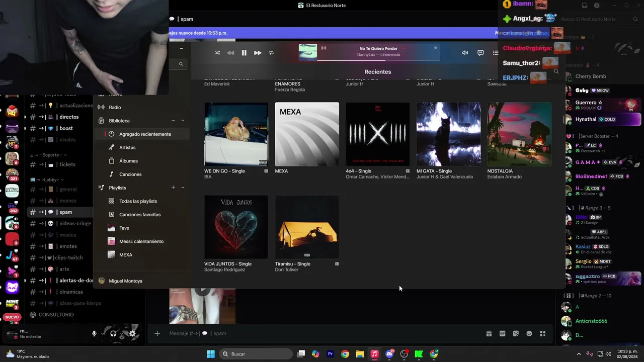
Task: Open the MI GATA single cover
Action: [448, 134]
